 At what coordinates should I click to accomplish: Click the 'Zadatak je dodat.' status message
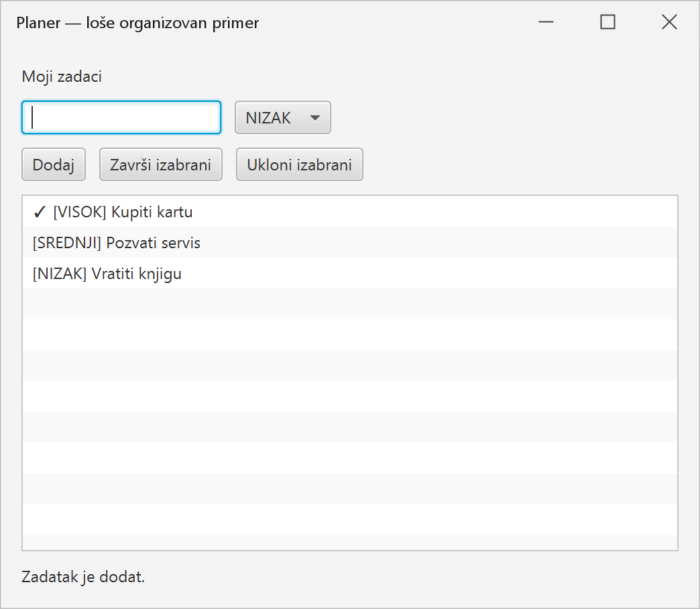pyautogui.click(x=83, y=576)
